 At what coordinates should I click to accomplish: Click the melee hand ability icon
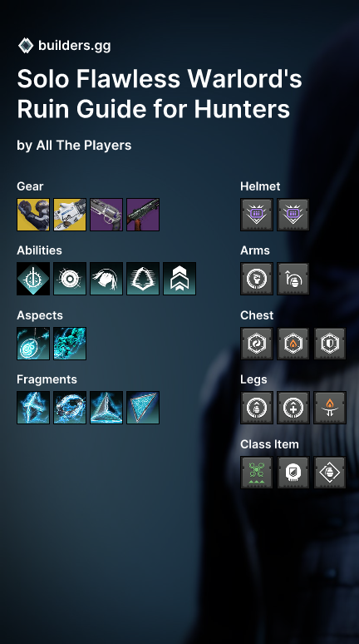click(106, 279)
